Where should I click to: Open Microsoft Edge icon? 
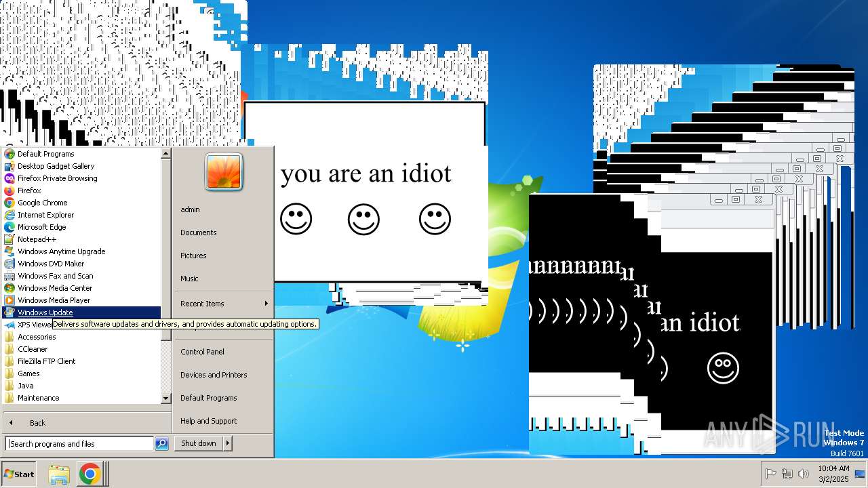[x=9, y=227]
